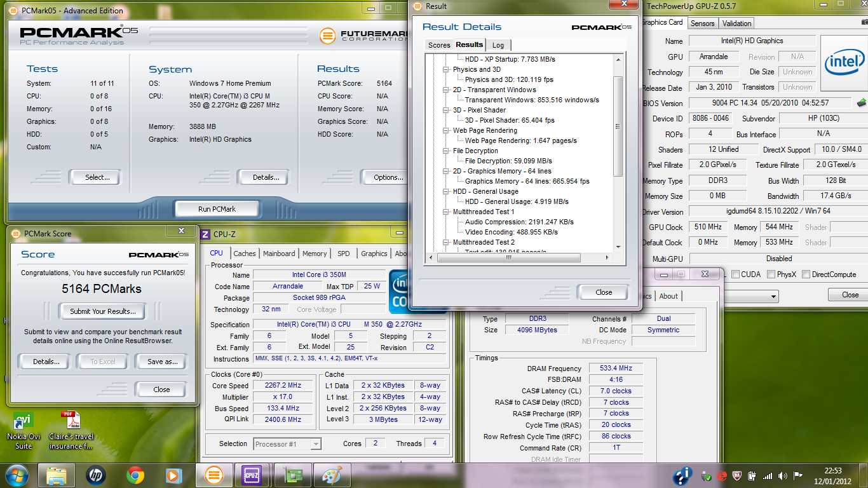
Task: Click the McAfee tray icon
Action: coord(738,476)
